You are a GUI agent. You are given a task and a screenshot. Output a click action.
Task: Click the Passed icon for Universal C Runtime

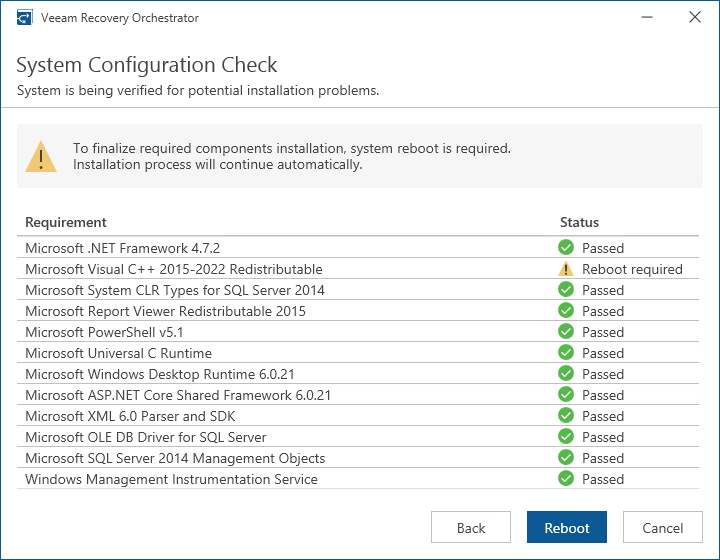[566, 353]
